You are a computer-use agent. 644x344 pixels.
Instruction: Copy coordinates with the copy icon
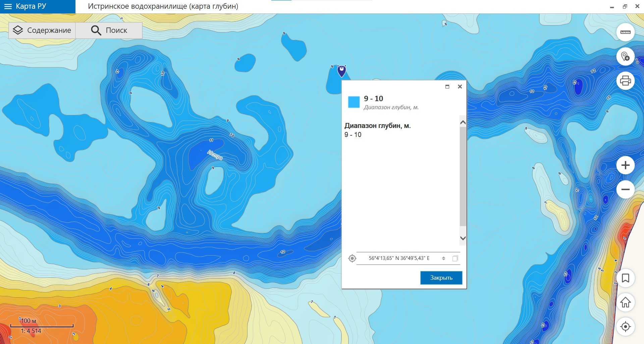[x=455, y=258]
